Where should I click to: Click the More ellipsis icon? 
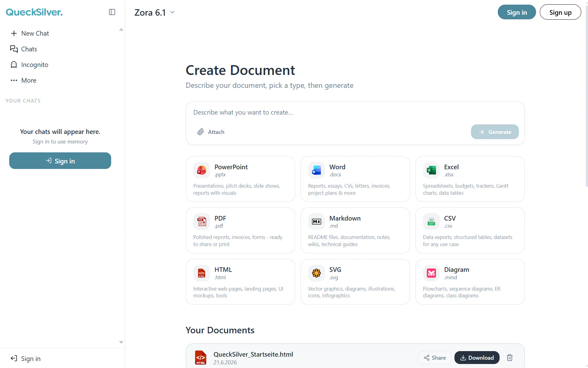point(14,80)
